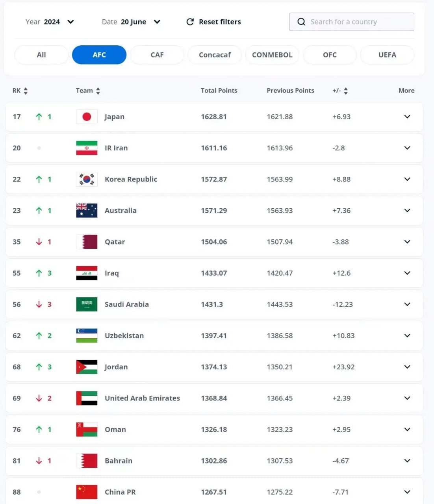Expand the Qatar row chevron
Image resolution: width=434 pixels, height=504 pixels.
point(407,242)
